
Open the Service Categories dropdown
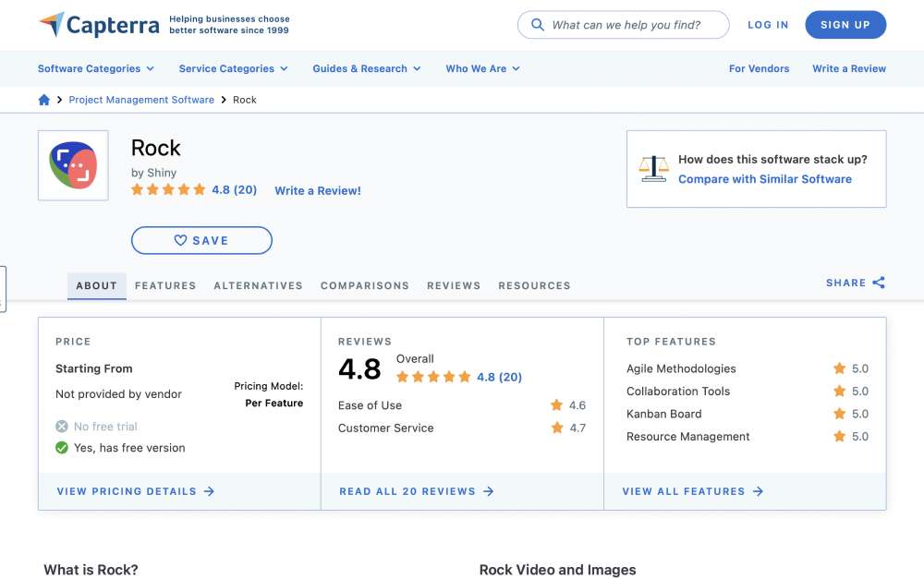tap(234, 68)
